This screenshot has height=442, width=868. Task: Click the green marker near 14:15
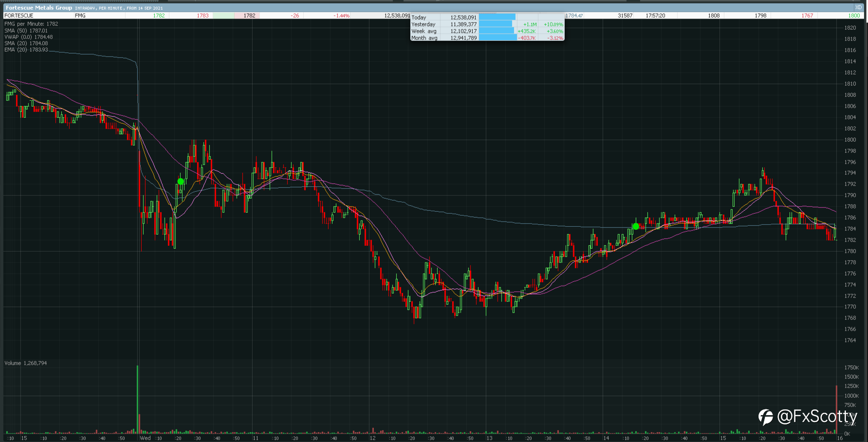[x=636, y=226]
